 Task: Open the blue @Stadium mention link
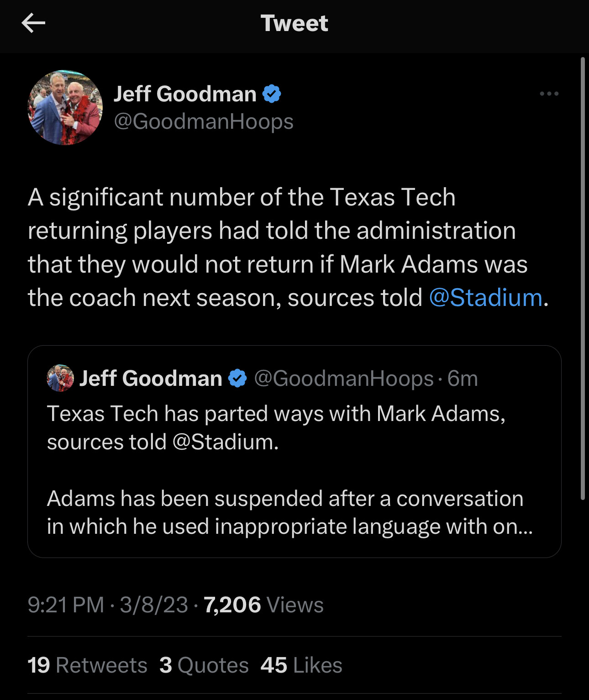(x=485, y=298)
